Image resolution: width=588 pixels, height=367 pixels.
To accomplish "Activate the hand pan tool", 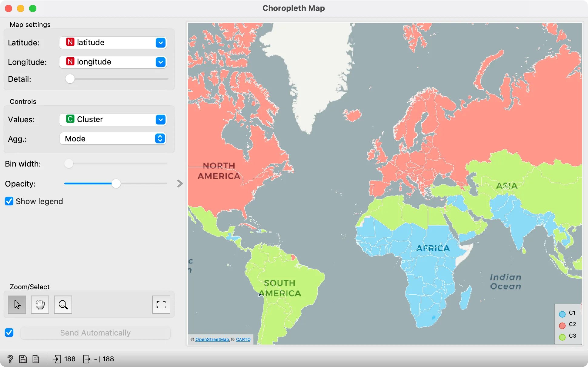I will point(40,305).
